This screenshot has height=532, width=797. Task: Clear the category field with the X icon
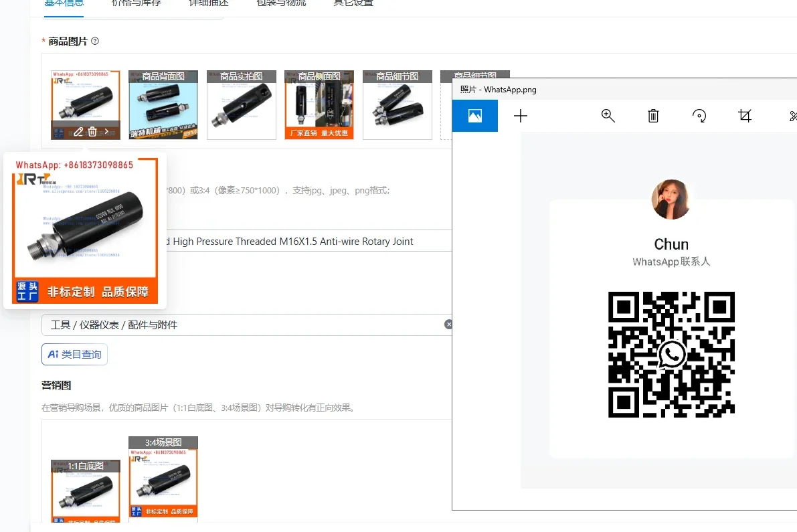(x=448, y=325)
